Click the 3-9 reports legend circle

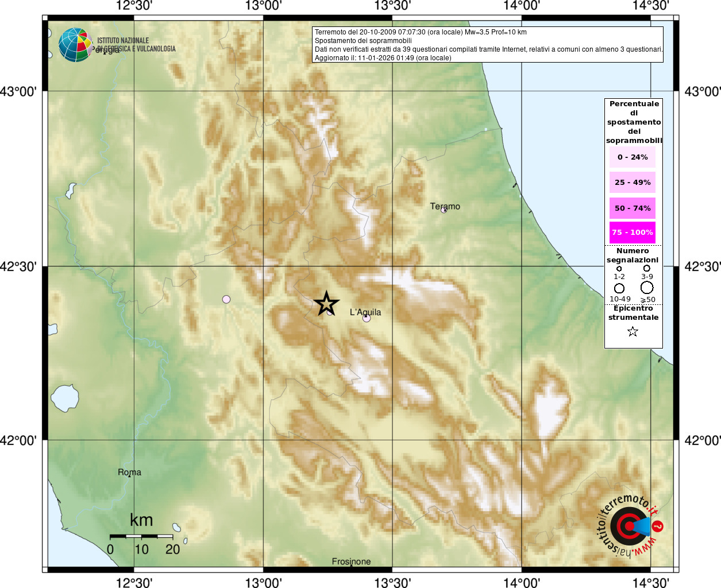tap(646, 268)
